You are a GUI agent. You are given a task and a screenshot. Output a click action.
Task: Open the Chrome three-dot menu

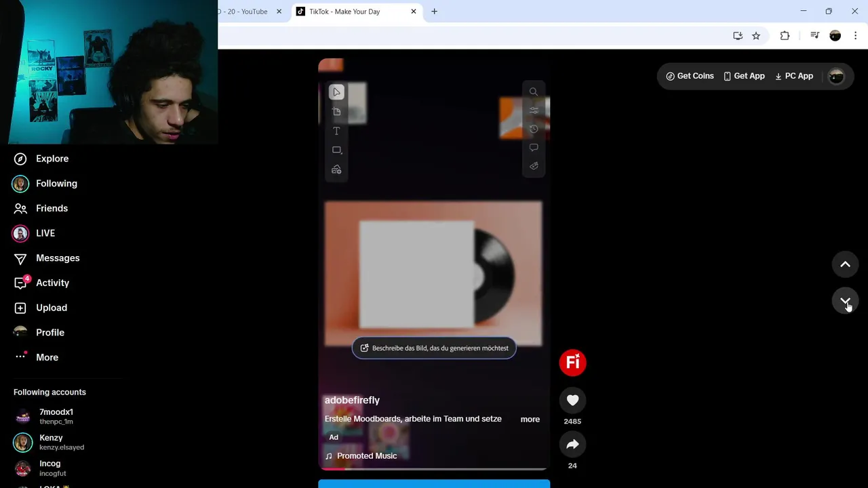(856, 36)
